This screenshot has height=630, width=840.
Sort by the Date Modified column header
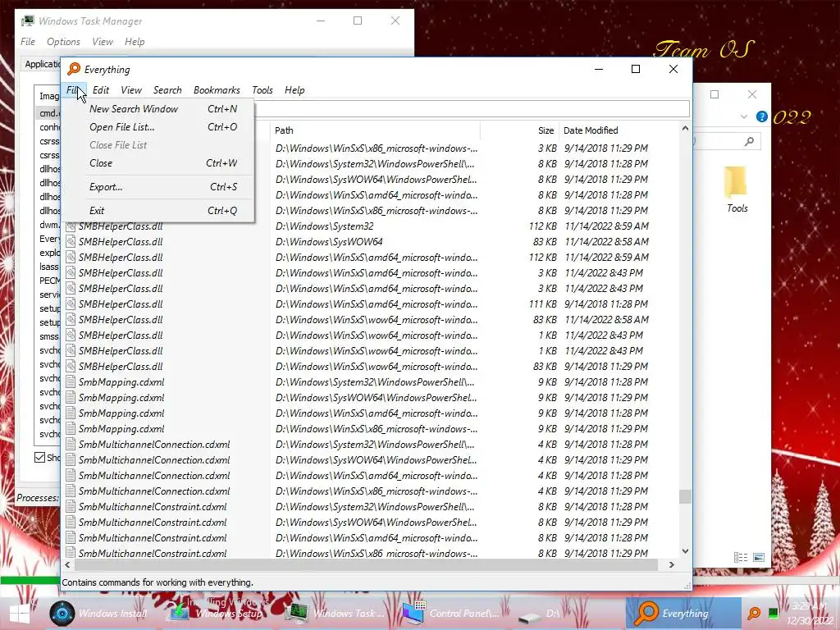619,130
